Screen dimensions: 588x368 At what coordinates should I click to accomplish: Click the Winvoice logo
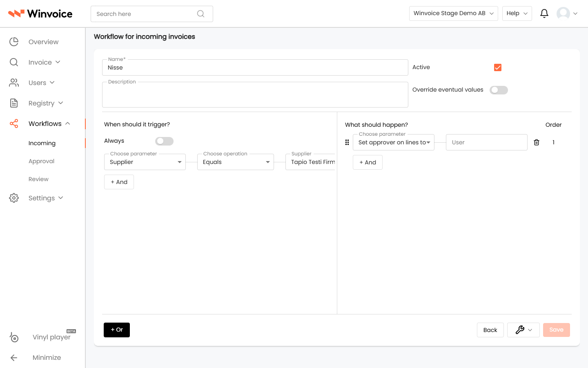pos(40,13)
